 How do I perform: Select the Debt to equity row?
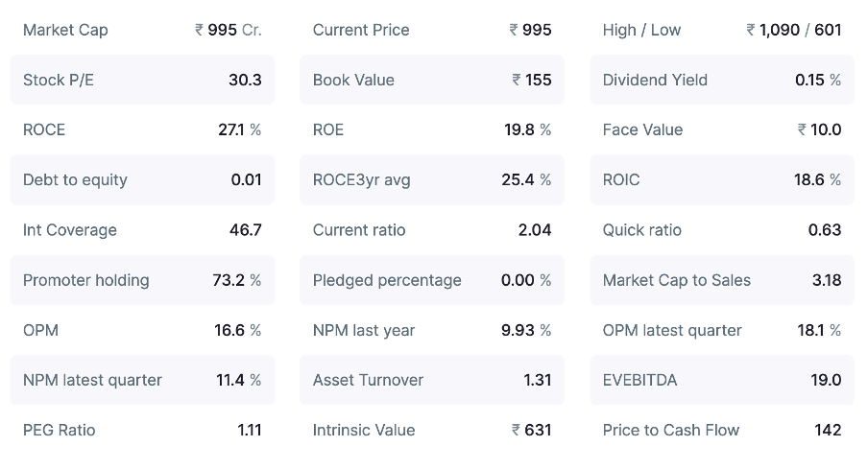pos(142,179)
